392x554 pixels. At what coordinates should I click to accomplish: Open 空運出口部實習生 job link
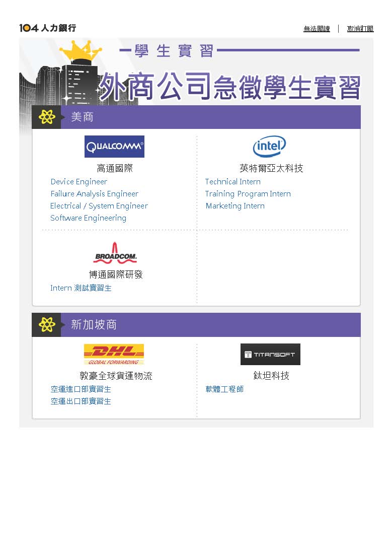81,401
